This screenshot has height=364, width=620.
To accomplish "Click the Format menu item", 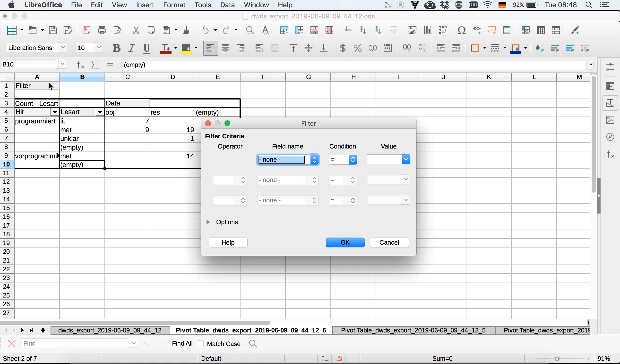I will pyautogui.click(x=173, y=5).
